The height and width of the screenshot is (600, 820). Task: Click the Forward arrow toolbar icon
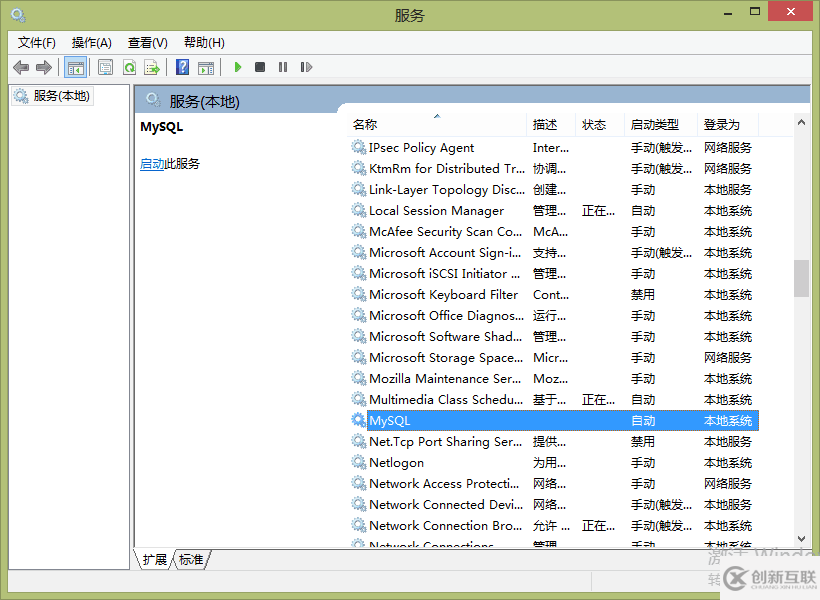44,67
